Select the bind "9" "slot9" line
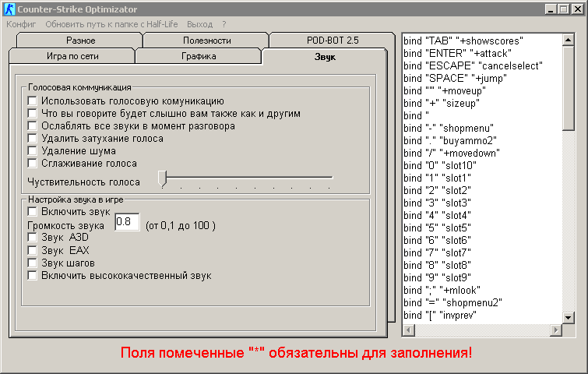The width and height of the screenshot is (588, 374). click(x=437, y=277)
